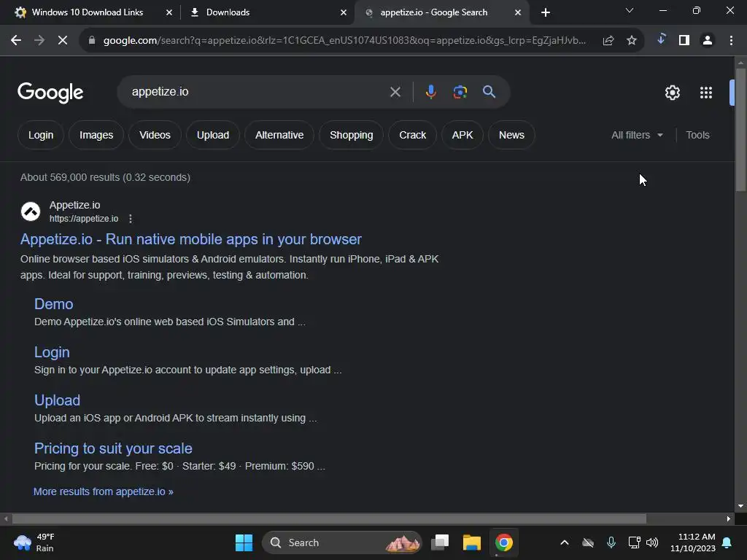The width and height of the screenshot is (747, 560).
Task: Open the Upload sitelink
Action: tap(57, 400)
